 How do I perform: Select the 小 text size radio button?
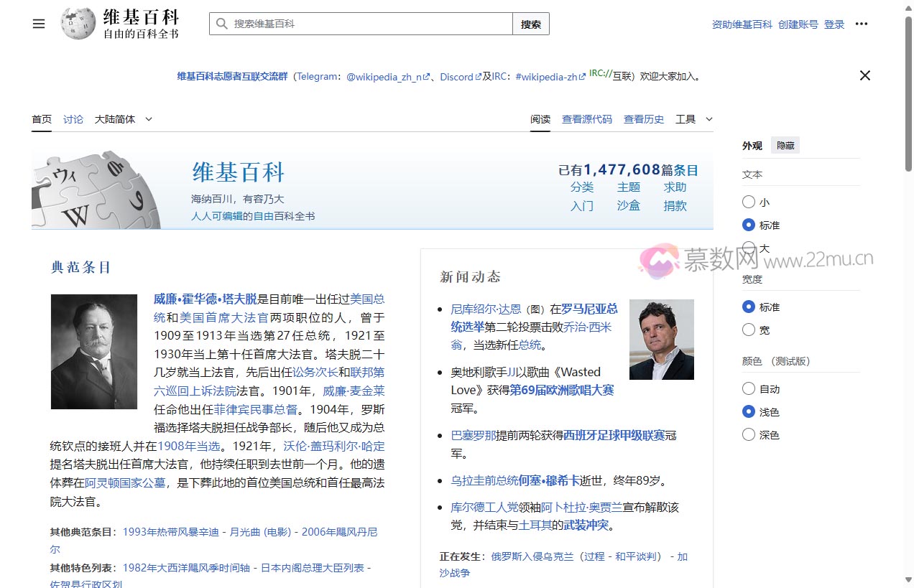[749, 202]
